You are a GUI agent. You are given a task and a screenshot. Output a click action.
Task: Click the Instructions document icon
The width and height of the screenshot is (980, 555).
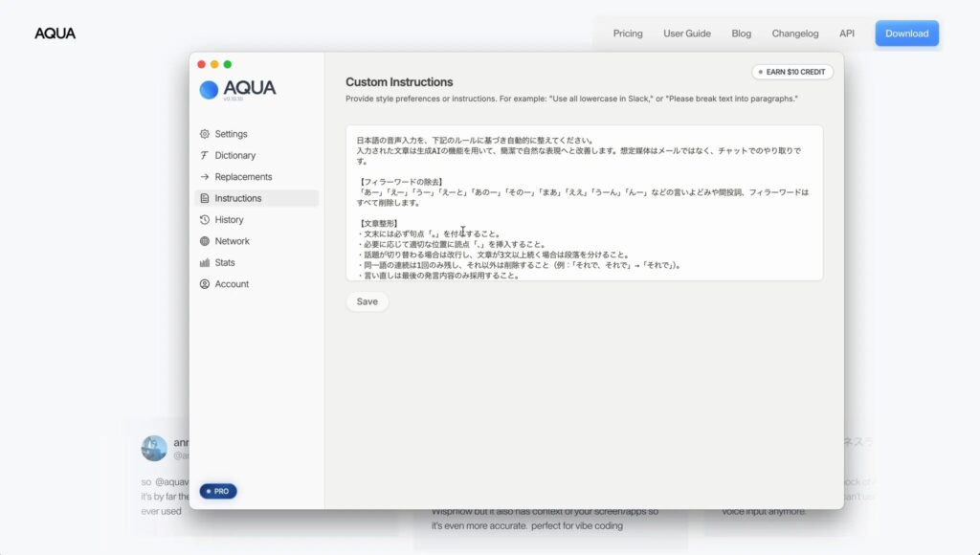tap(205, 198)
